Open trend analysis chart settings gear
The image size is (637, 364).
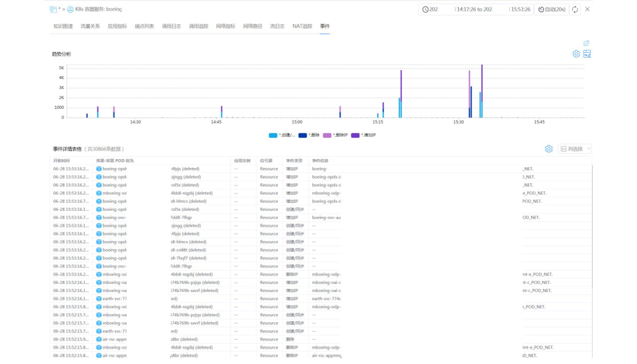point(576,54)
